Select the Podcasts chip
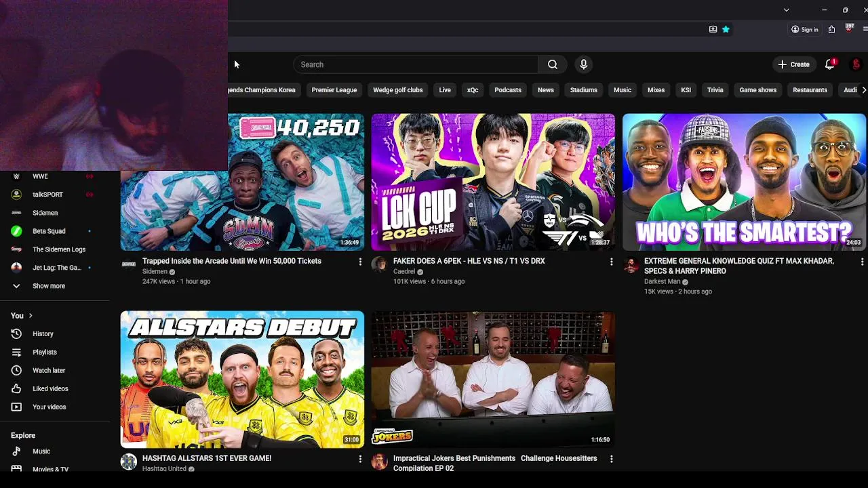The height and width of the screenshot is (488, 868). coord(508,90)
